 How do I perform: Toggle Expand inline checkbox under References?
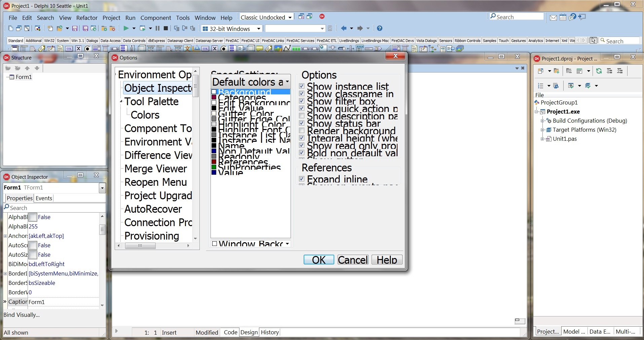pyautogui.click(x=302, y=179)
